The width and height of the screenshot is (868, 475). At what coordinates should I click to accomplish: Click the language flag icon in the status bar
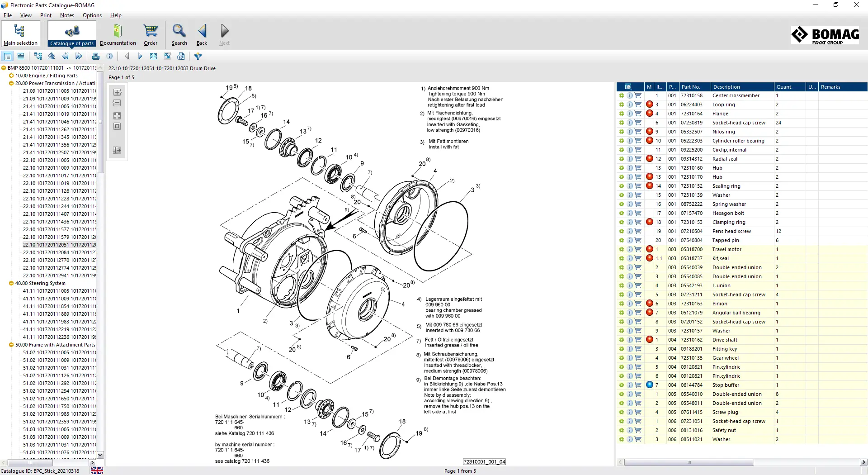click(x=97, y=471)
